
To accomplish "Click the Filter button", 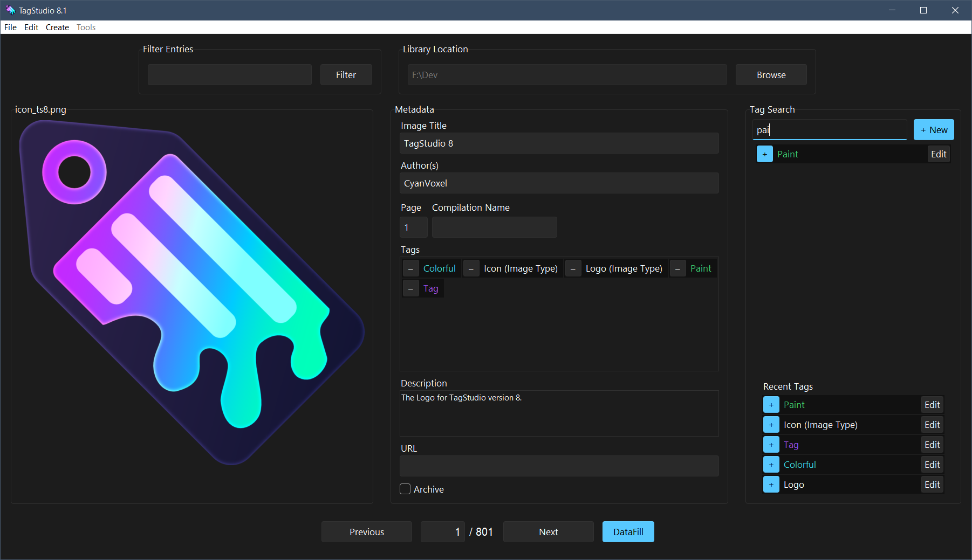I will coord(346,75).
